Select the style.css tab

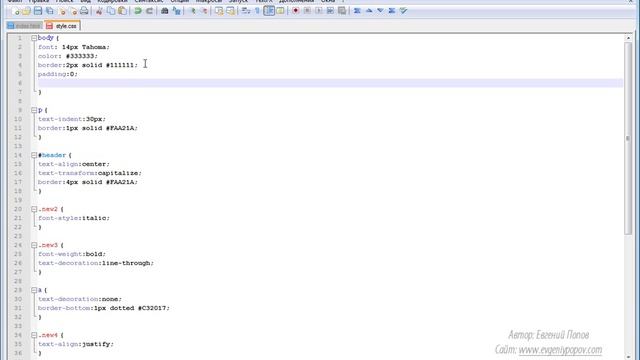[62, 26]
